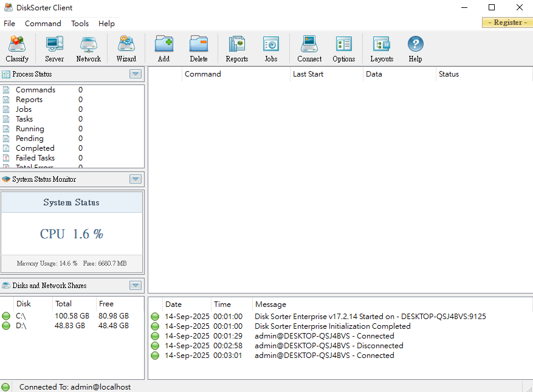Open the Disks and Network Shares dropdown
The height and width of the screenshot is (392, 533).
(136, 285)
